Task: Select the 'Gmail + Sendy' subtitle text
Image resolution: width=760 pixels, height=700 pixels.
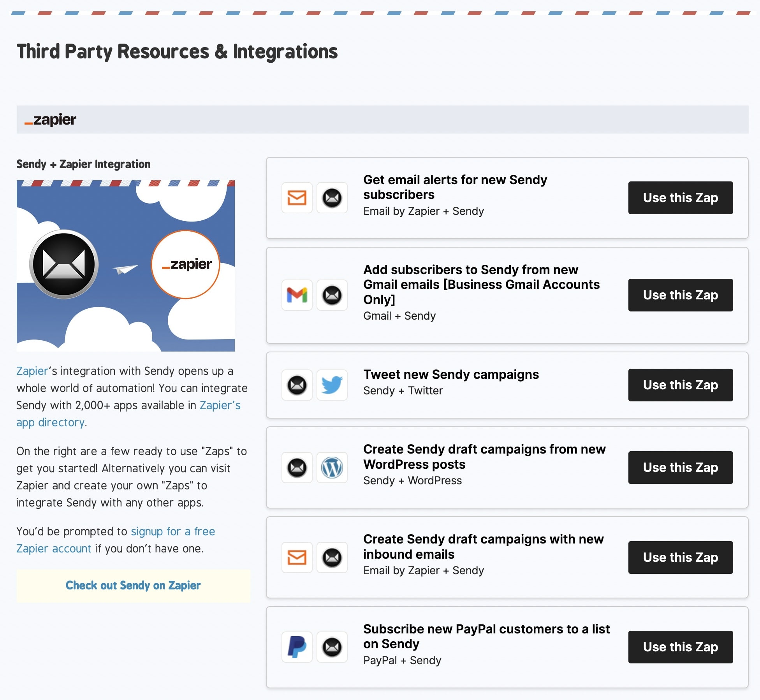Action: tap(399, 316)
